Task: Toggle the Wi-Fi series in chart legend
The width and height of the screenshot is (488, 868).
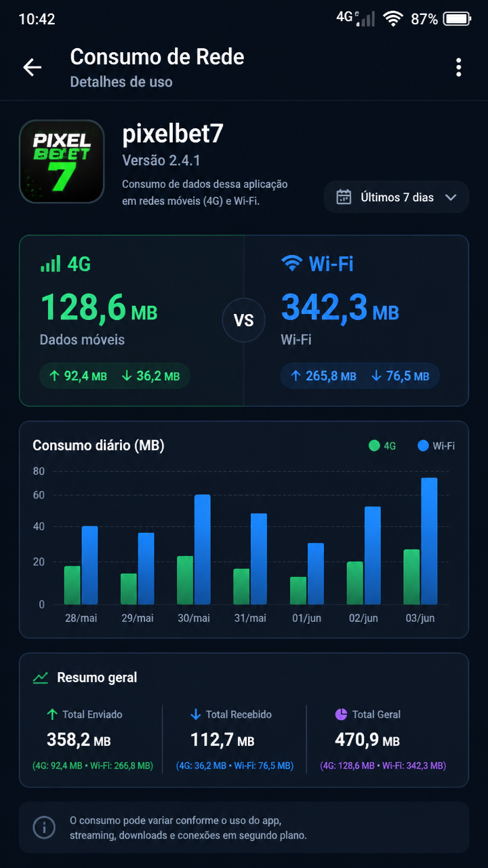Action: (436, 446)
